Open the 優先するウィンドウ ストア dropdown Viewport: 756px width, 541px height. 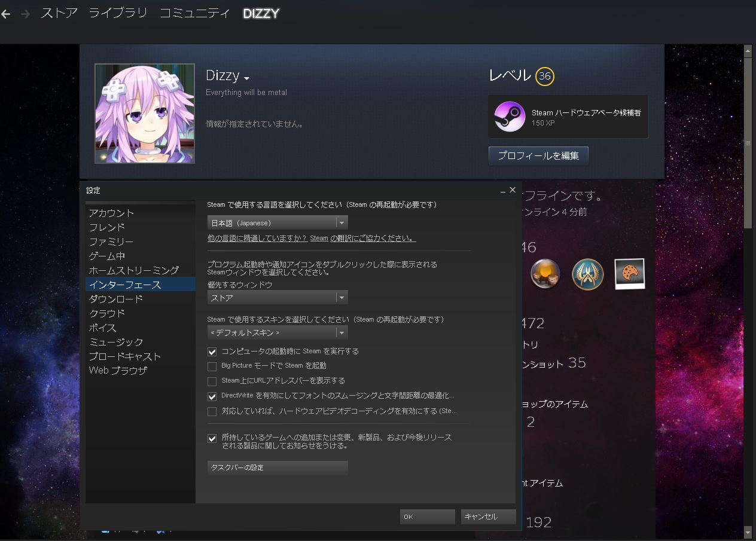point(278,297)
